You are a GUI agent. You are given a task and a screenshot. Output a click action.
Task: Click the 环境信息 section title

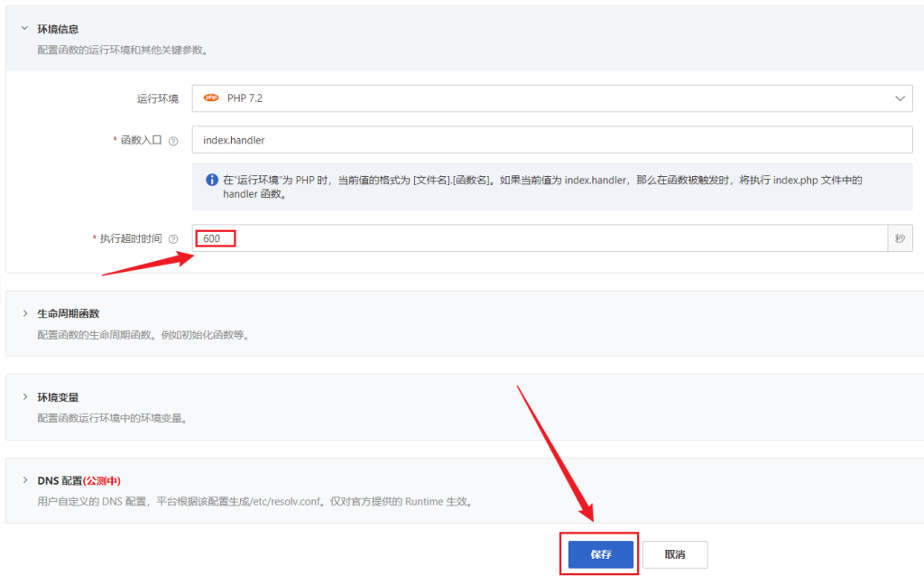pos(58,29)
